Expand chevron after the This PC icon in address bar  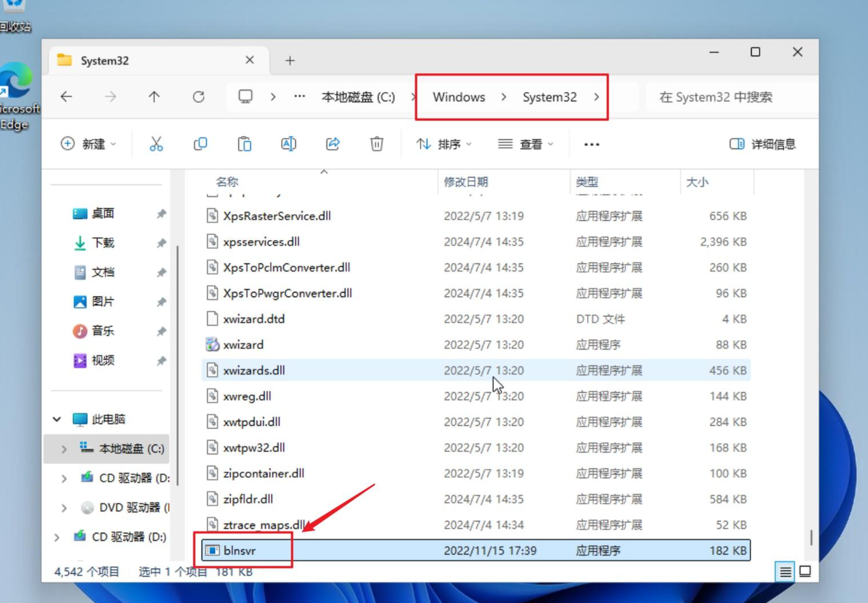pyautogui.click(x=273, y=97)
